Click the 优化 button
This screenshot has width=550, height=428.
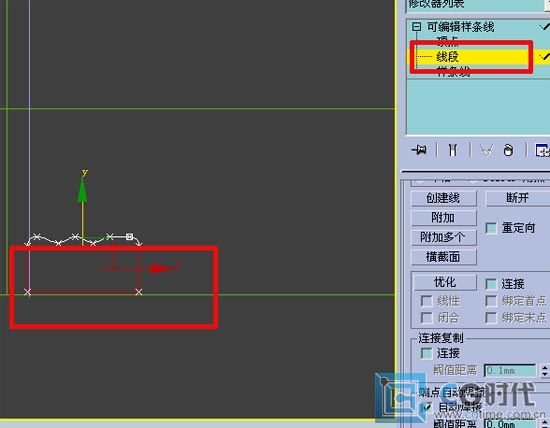pyautogui.click(x=445, y=282)
